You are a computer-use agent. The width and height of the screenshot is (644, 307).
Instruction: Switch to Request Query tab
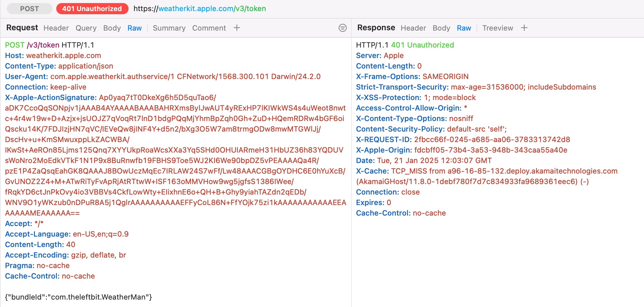click(x=86, y=28)
